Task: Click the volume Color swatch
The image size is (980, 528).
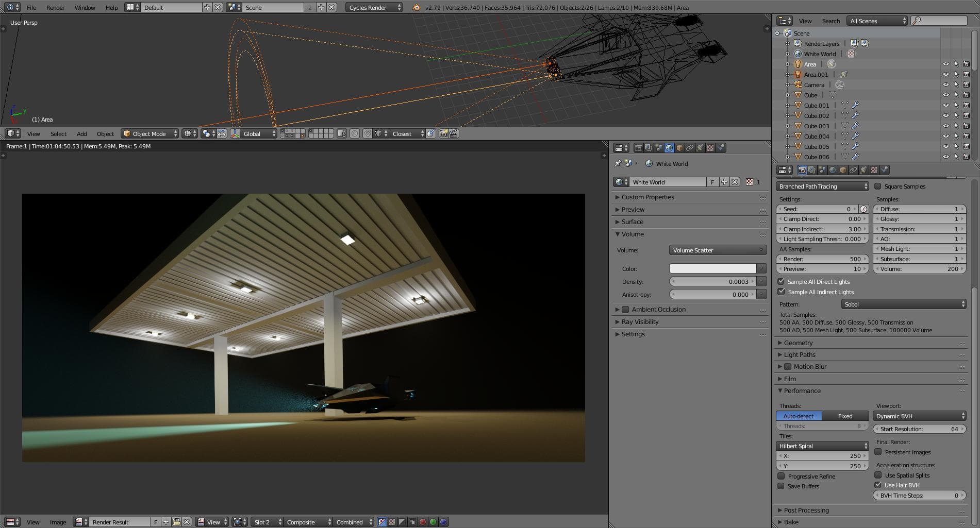Action: coord(712,269)
